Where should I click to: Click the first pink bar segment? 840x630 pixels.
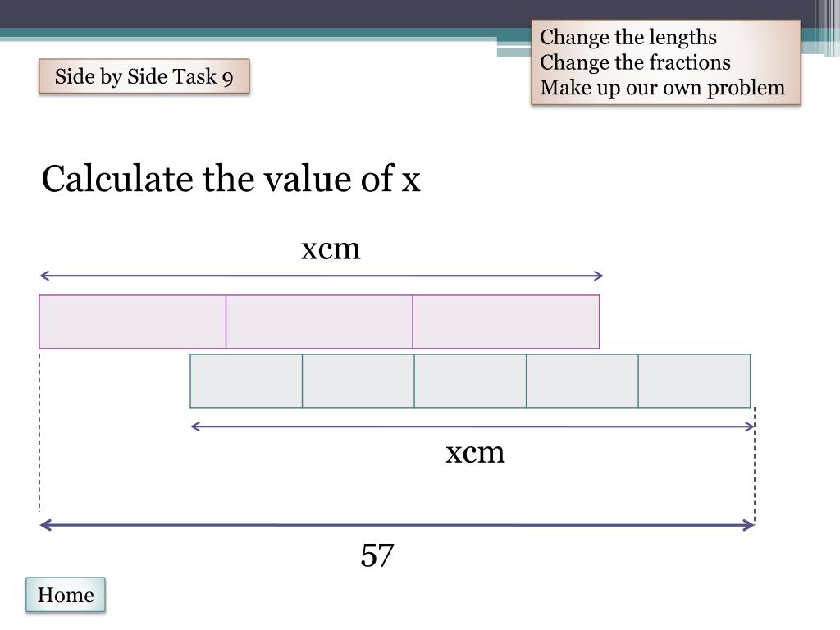133,322
